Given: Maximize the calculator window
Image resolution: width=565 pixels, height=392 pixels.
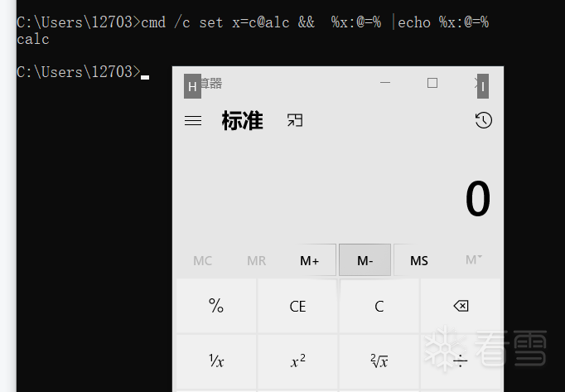Looking at the screenshot, I should [x=432, y=83].
